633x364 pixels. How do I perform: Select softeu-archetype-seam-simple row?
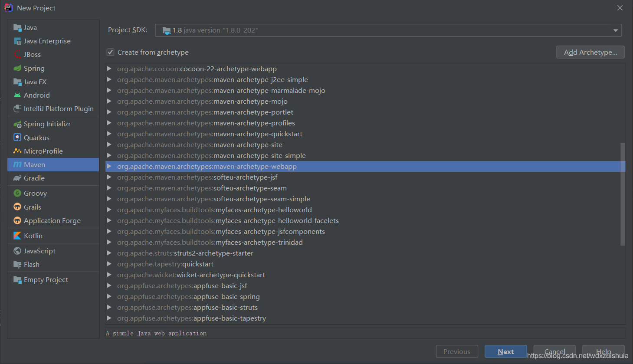pos(365,199)
